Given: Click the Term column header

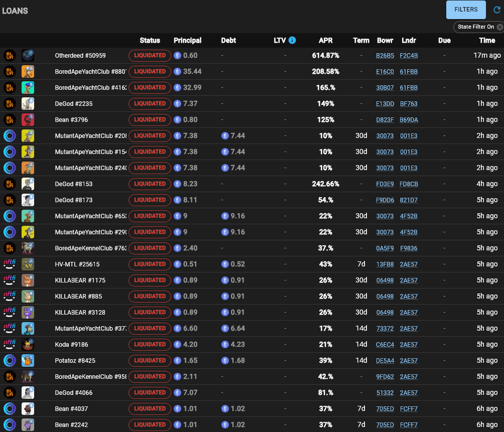Looking at the screenshot, I should point(361,40).
